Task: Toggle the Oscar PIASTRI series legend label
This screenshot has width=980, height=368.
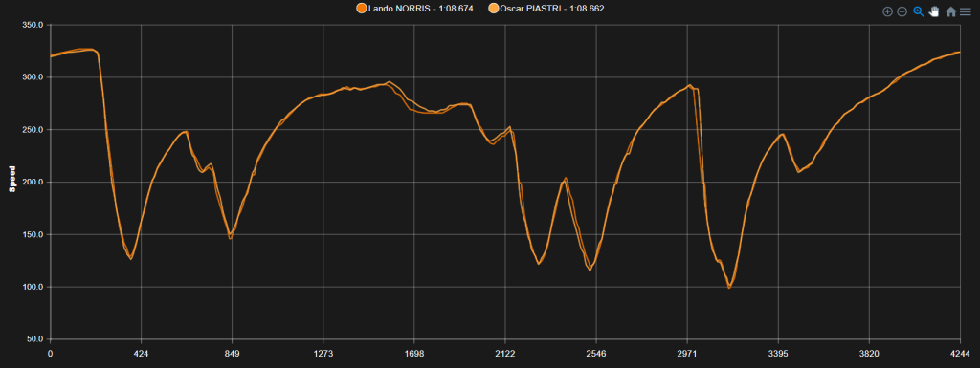Action: pos(552,9)
